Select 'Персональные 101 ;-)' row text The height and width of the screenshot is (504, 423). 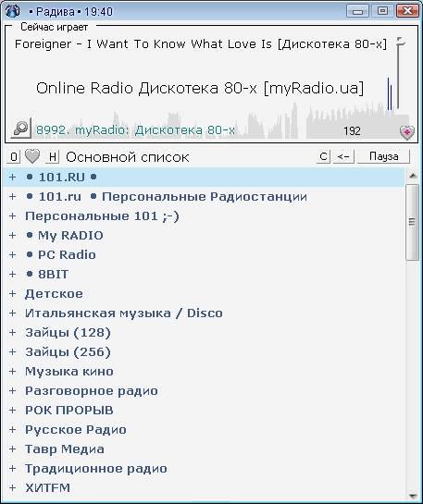point(102,216)
